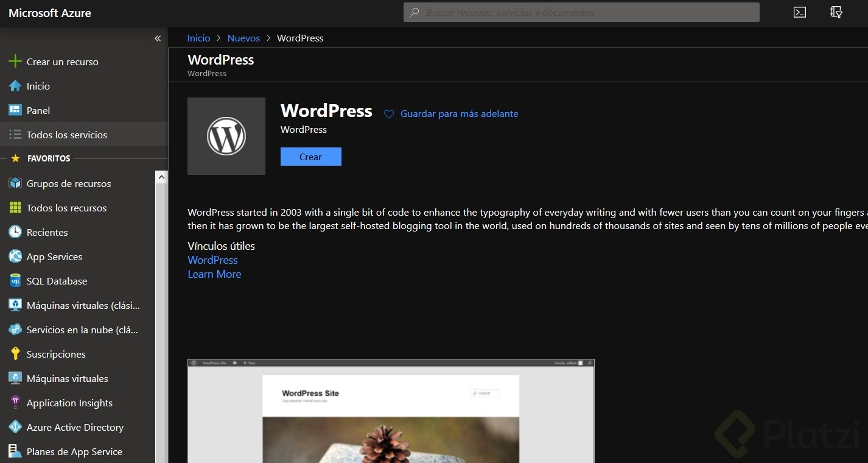Open Todos los servicios
The height and width of the screenshot is (463, 868).
(x=67, y=135)
